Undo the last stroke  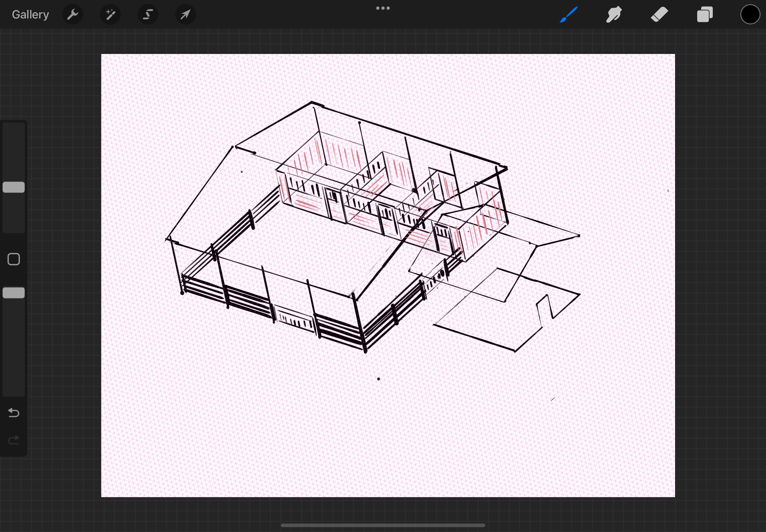(14, 413)
